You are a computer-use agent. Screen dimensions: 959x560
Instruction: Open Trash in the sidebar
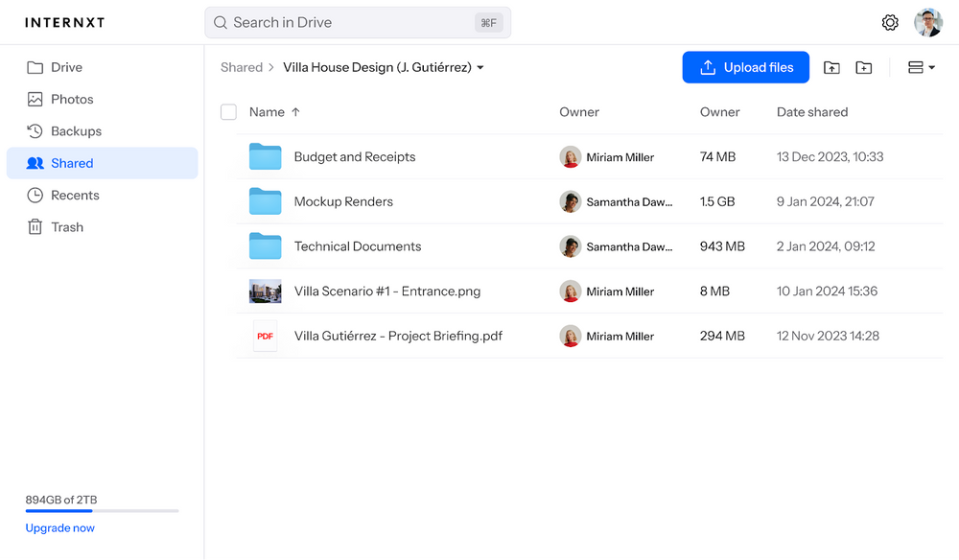(x=103, y=227)
